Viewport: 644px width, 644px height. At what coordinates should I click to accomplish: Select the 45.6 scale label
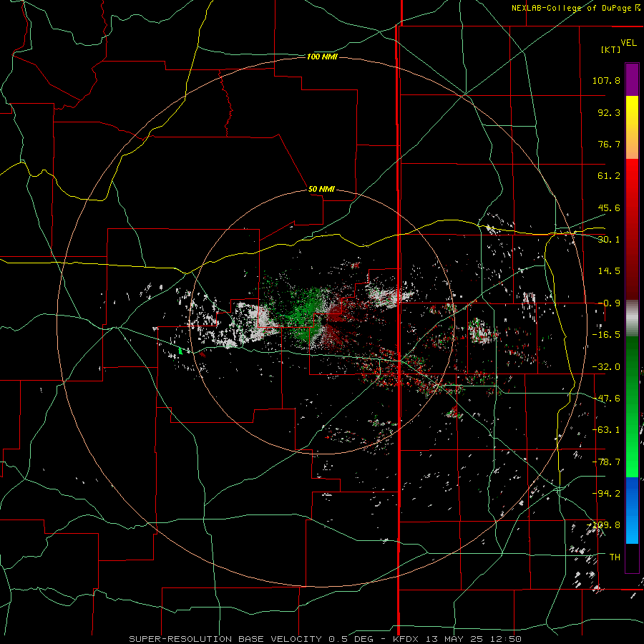(609, 208)
